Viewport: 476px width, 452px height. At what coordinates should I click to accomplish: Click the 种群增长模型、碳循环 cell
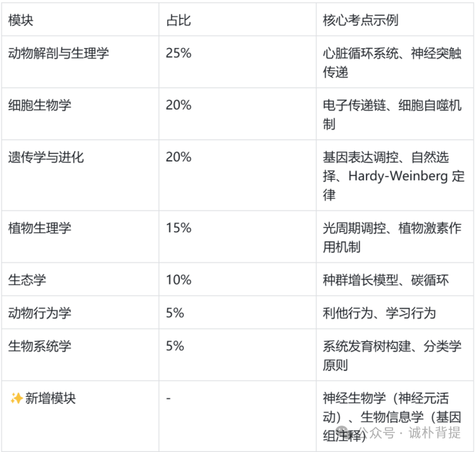tap(385, 280)
